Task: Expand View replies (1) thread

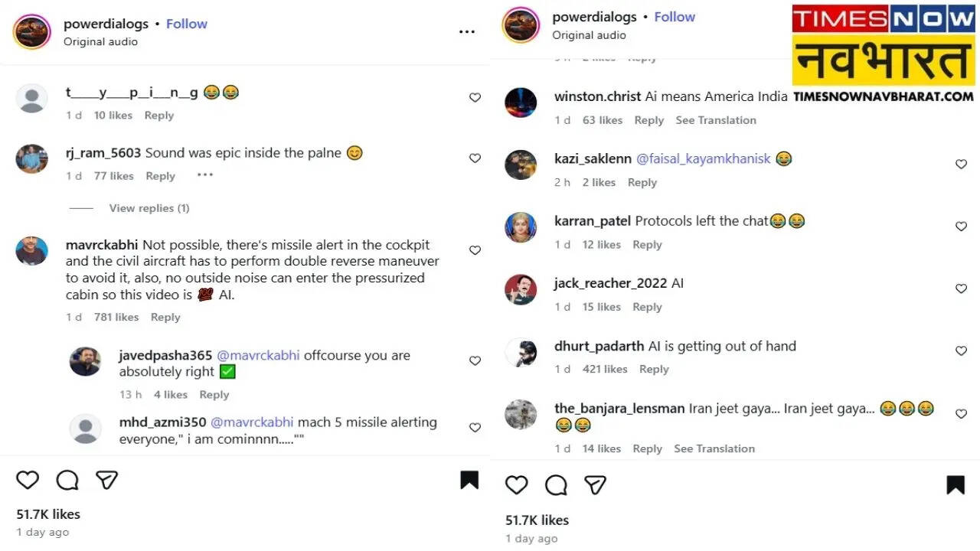Action: point(149,208)
